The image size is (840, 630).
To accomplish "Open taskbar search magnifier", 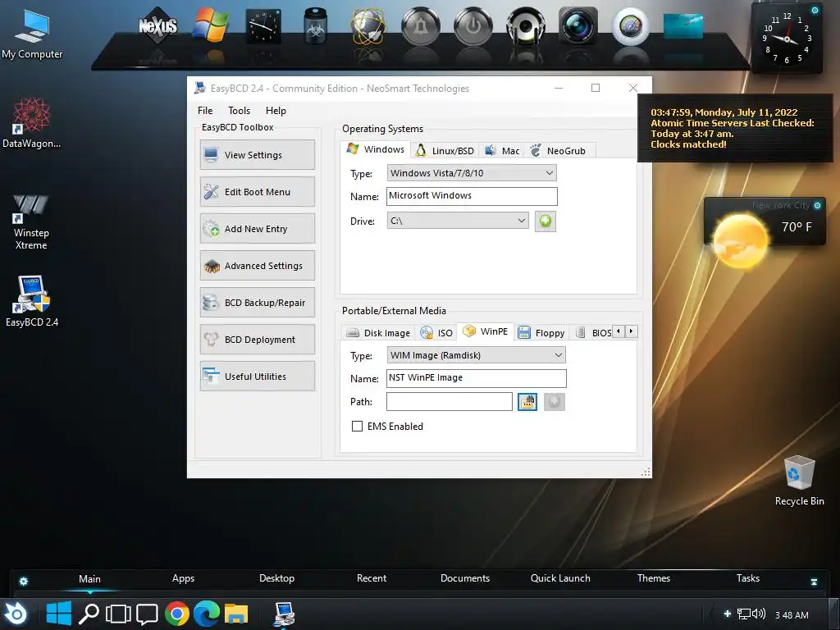I will click(89, 614).
